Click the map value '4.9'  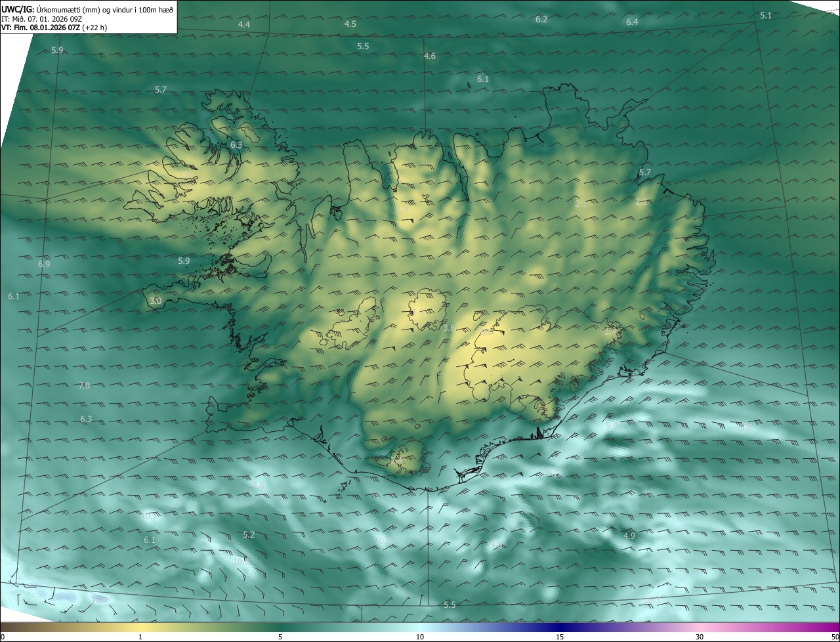tap(629, 536)
